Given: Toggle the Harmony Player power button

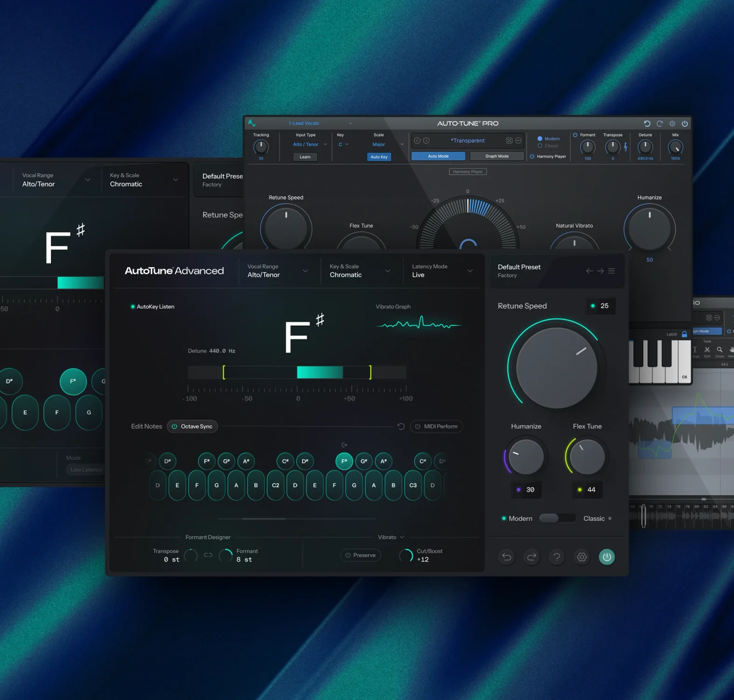Looking at the screenshot, I should pyautogui.click(x=532, y=156).
